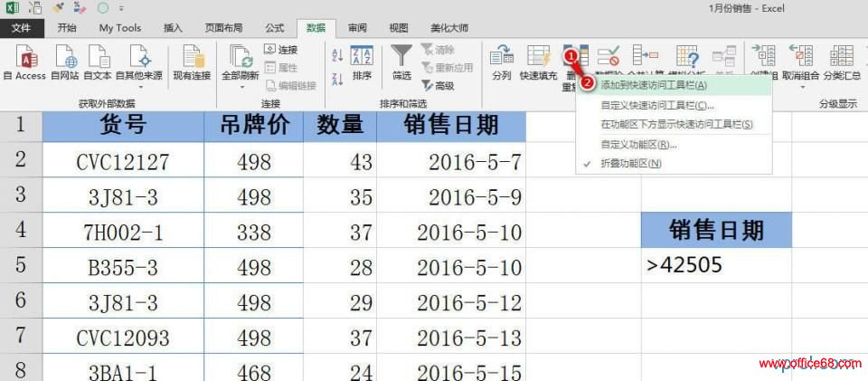Click the green circle quick access icon

[x=102, y=8]
